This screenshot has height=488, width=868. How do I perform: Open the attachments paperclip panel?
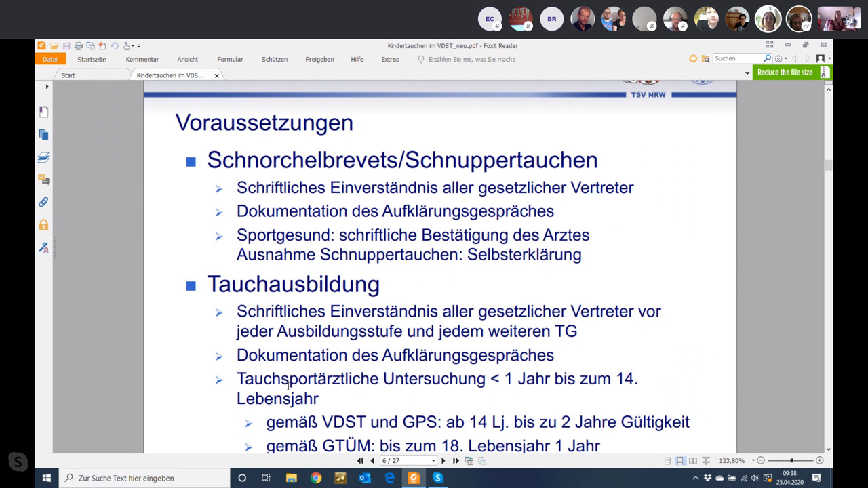(x=43, y=202)
